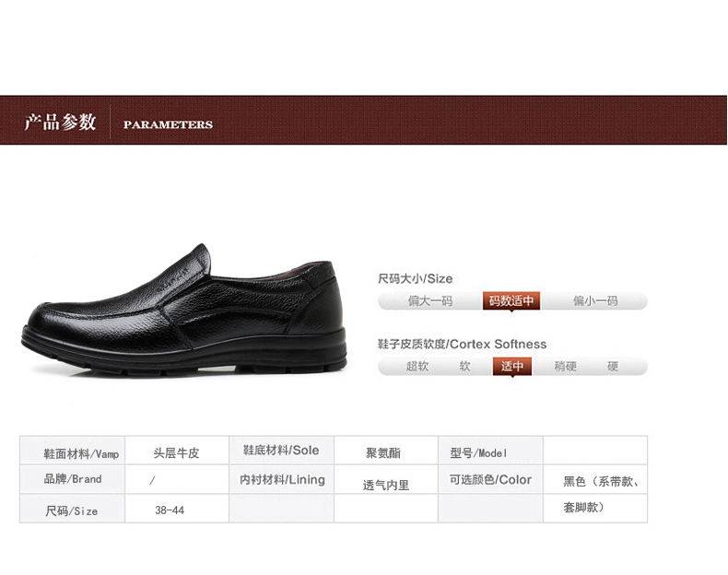Click the black leather shoe image
Viewport: 728px width, 575px height.
(184, 309)
